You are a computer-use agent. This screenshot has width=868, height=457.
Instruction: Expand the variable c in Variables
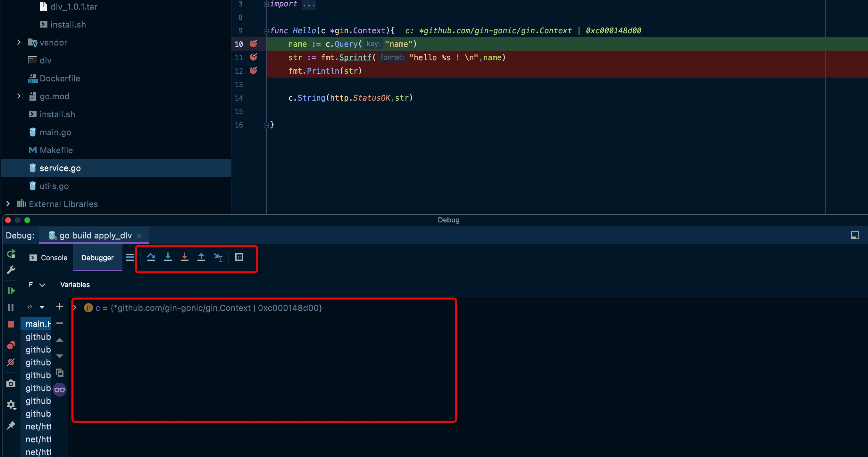point(75,308)
